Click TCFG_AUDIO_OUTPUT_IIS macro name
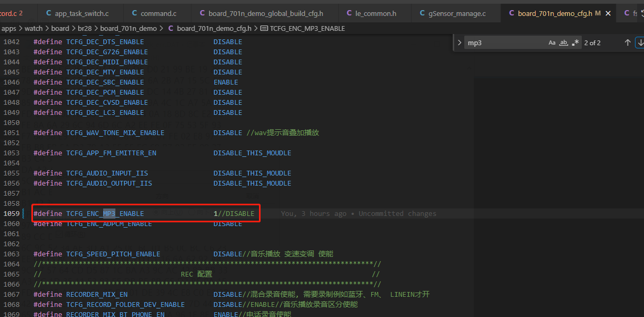Viewport: 644px width, 317px height. tap(109, 183)
